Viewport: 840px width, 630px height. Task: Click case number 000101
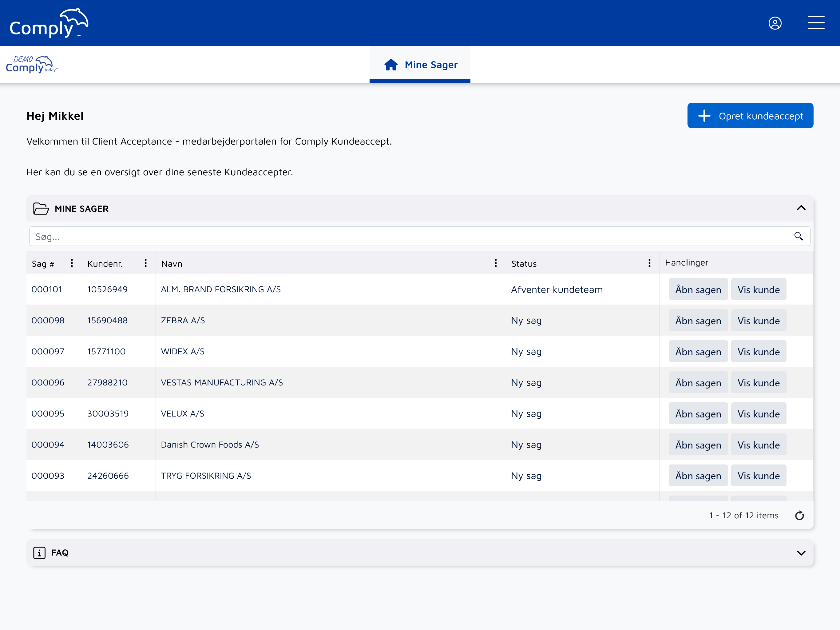(46, 289)
